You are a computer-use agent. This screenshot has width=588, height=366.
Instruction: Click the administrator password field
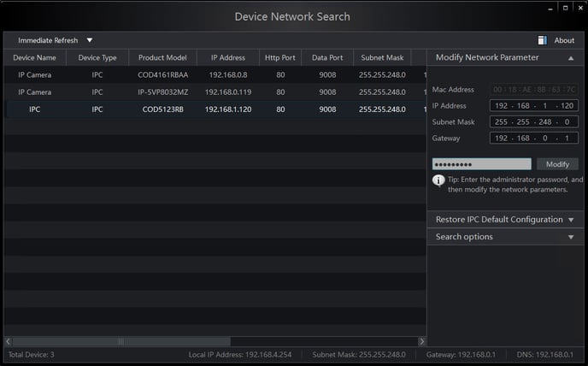coord(481,164)
